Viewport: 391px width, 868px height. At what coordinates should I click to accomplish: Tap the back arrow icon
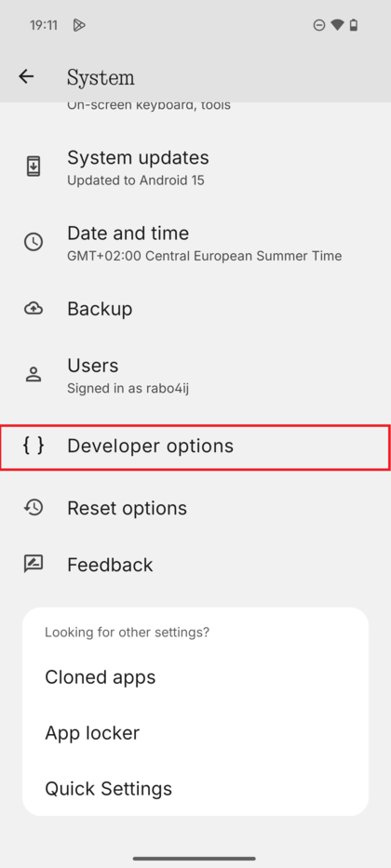[26, 76]
